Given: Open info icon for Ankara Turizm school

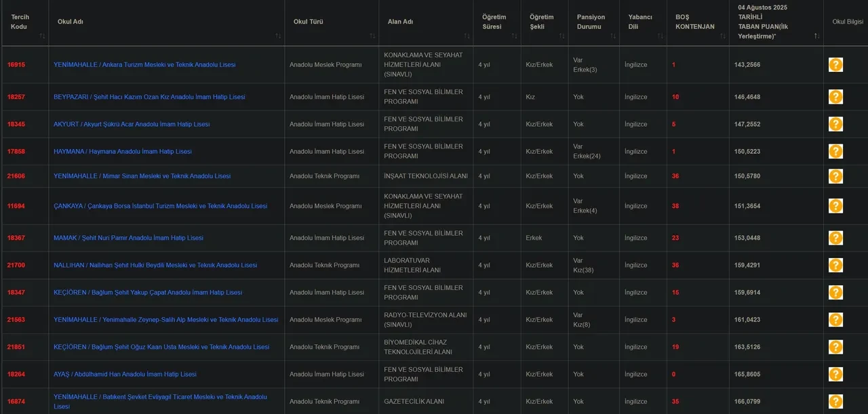Looking at the screenshot, I should pyautogui.click(x=835, y=64).
